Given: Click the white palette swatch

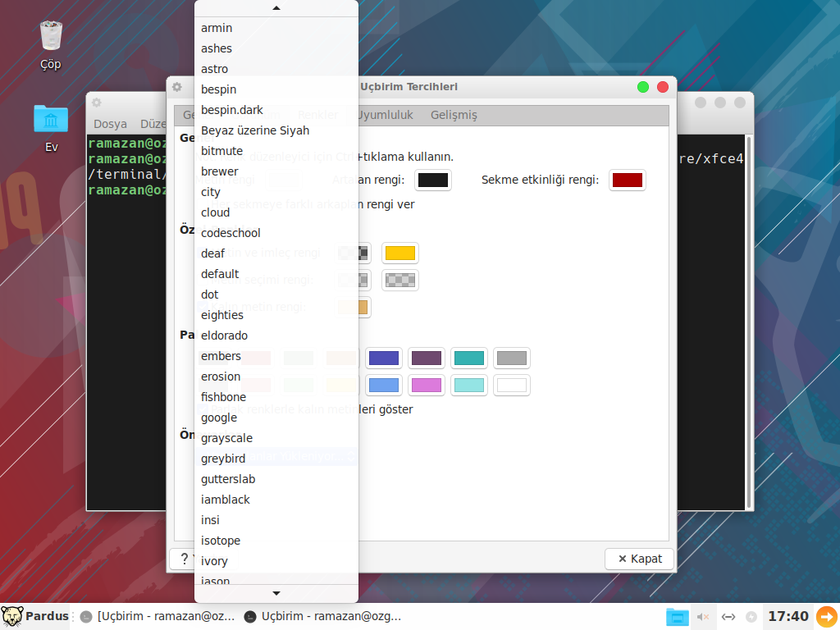Looking at the screenshot, I should tap(512, 386).
